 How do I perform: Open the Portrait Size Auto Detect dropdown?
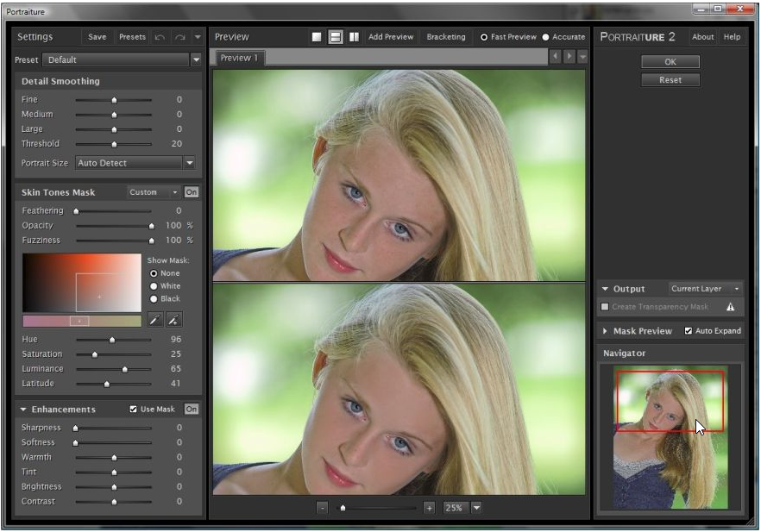[189, 162]
